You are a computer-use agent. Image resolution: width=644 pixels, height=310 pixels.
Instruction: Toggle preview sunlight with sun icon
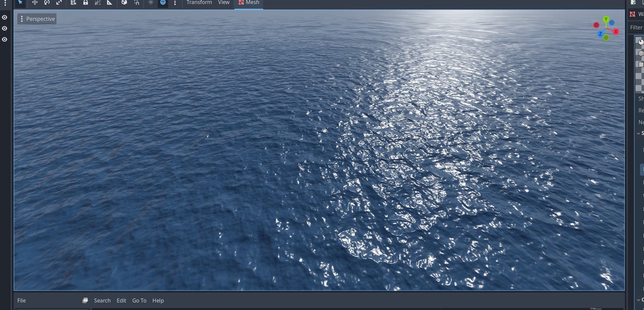tap(151, 3)
